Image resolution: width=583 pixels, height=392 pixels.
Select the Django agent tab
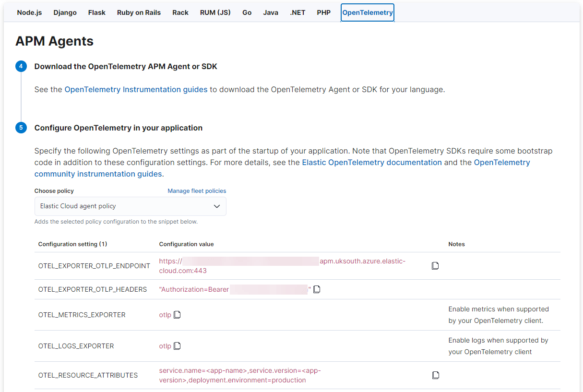tap(65, 12)
